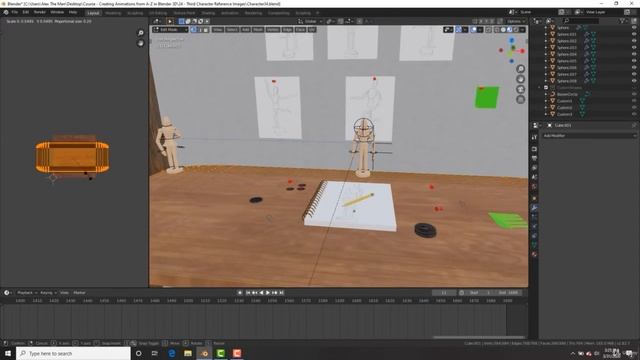Open the File menu
Screen dimensions: 640x360
[x=15, y=12]
